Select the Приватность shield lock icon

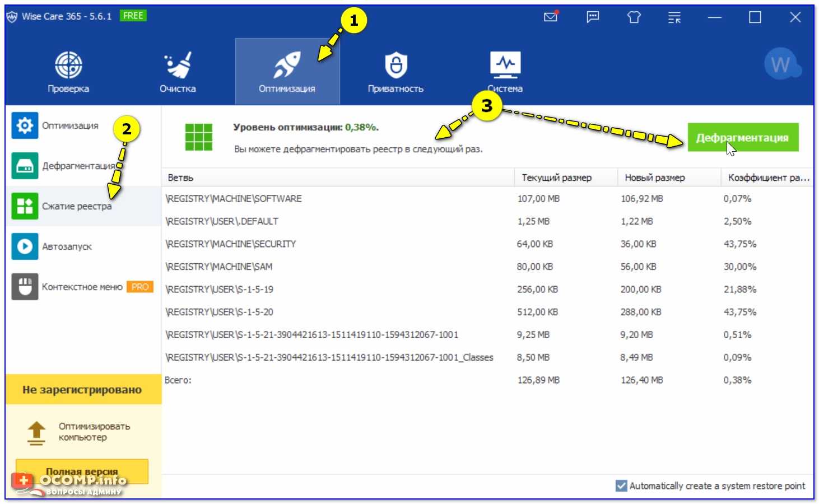point(395,66)
